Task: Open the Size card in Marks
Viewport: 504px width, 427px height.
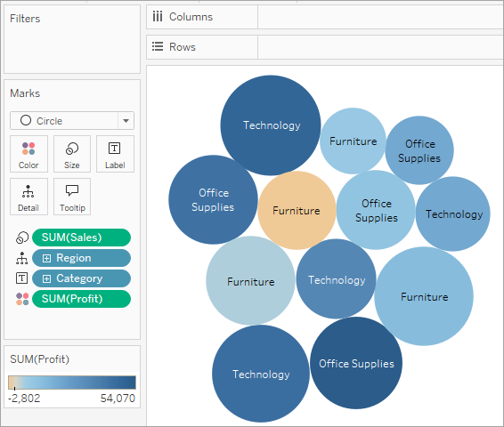Action: 72,154
